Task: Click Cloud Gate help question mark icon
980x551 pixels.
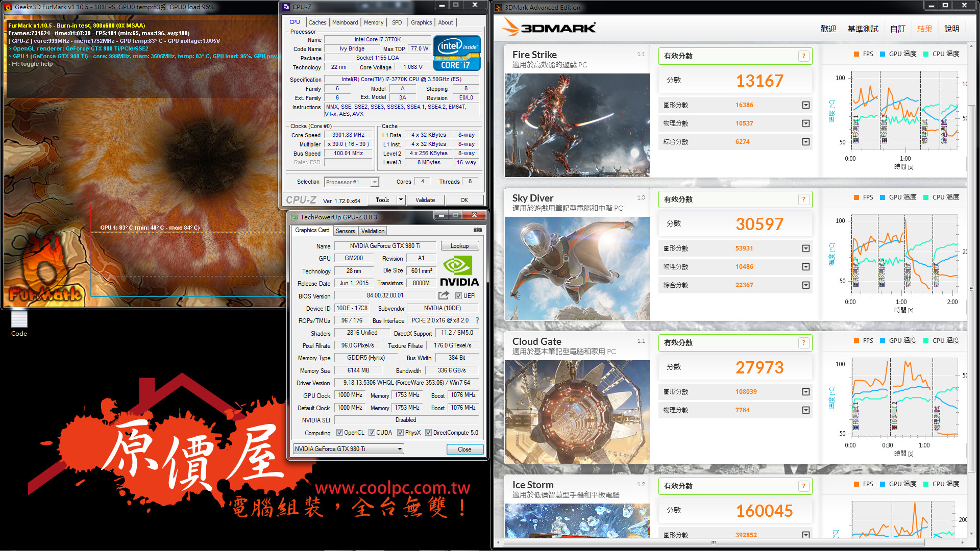Action: coord(803,343)
